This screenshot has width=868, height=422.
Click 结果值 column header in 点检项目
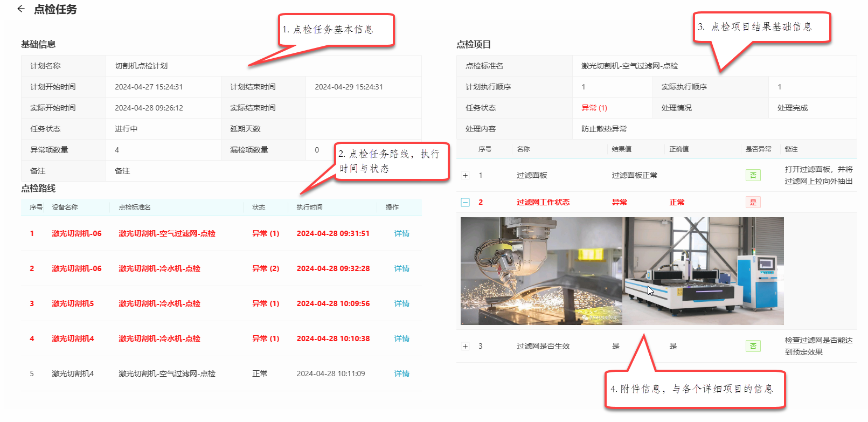[622, 149]
